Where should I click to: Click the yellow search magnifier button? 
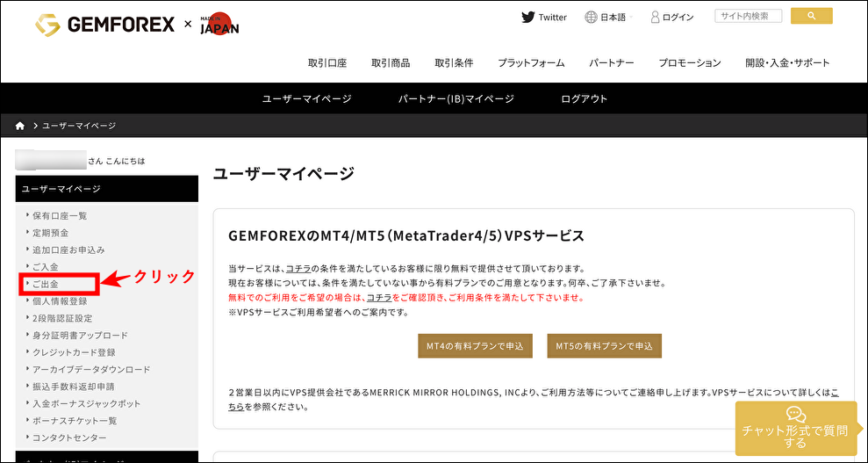tap(812, 16)
